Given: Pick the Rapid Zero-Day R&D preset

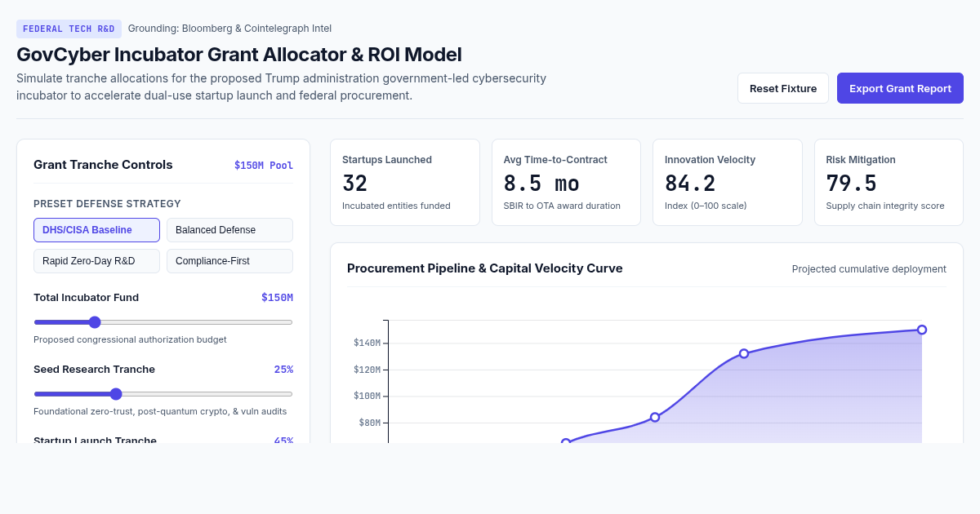Looking at the screenshot, I should (x=96, y=261).
